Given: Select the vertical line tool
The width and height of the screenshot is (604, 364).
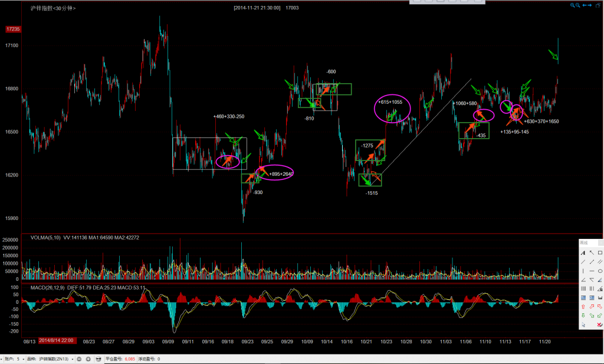Looking at the screenshot, I should click(x=583, y=271).
